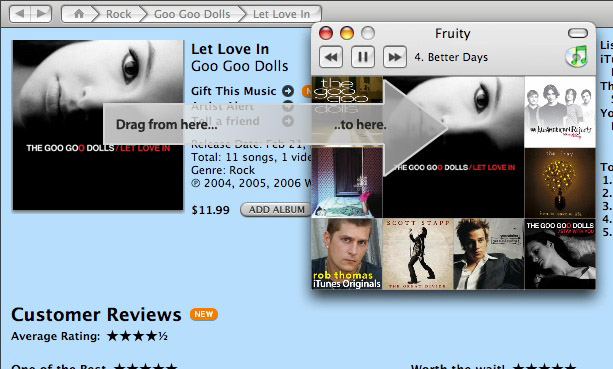Skip to previous track in Fruity
The image size is (613, 369).
pos(331,57)
